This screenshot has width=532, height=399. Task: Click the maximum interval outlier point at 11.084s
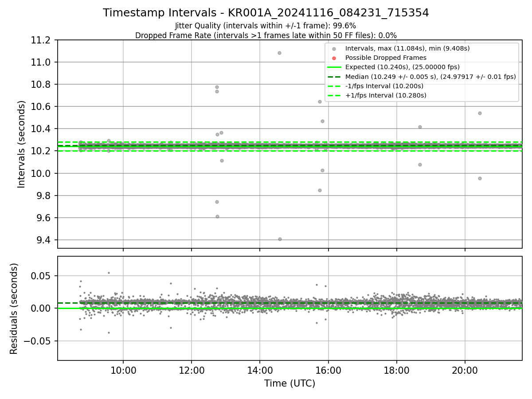click(279, 53)
